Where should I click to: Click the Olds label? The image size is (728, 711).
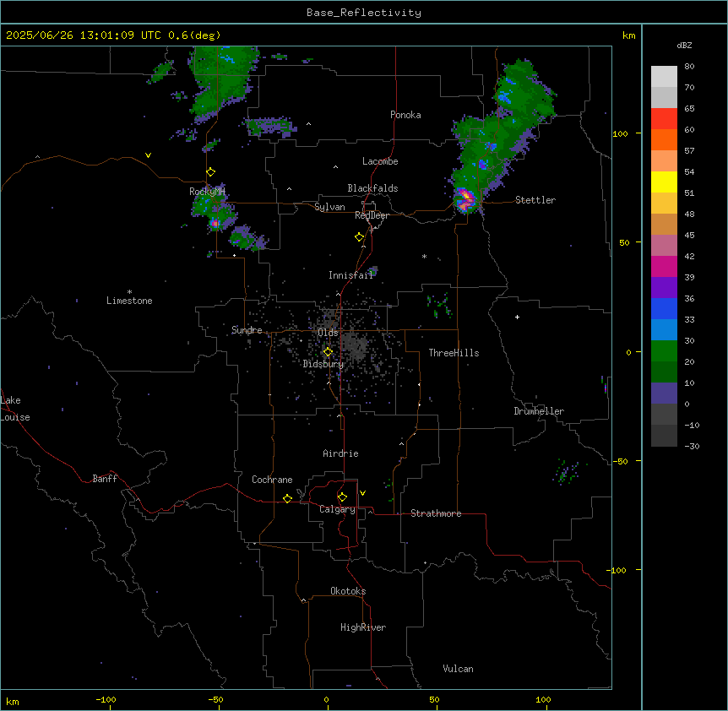(329, 333)
